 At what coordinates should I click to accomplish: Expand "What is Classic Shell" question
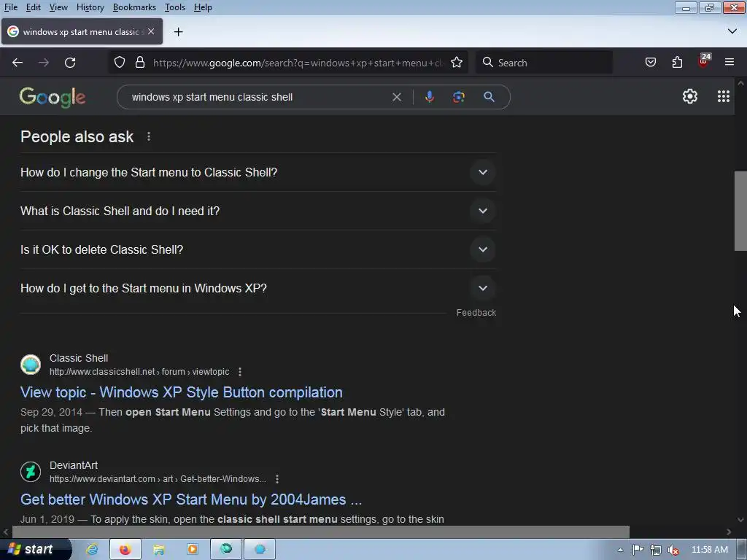pos(258,211)
